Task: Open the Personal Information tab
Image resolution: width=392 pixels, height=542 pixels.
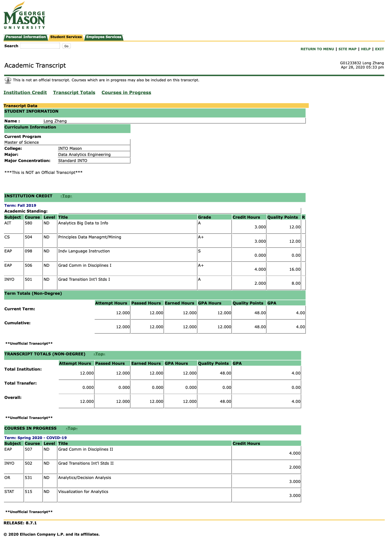Action: 26,37
